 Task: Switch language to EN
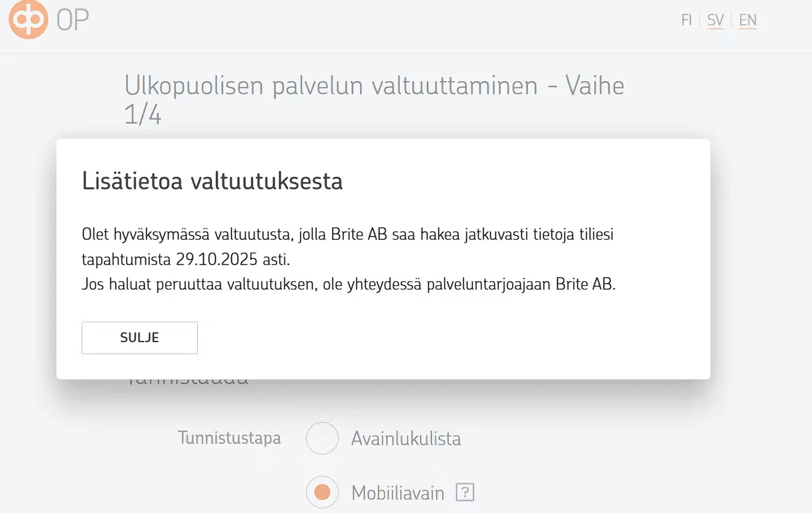(x=748, y=21)
